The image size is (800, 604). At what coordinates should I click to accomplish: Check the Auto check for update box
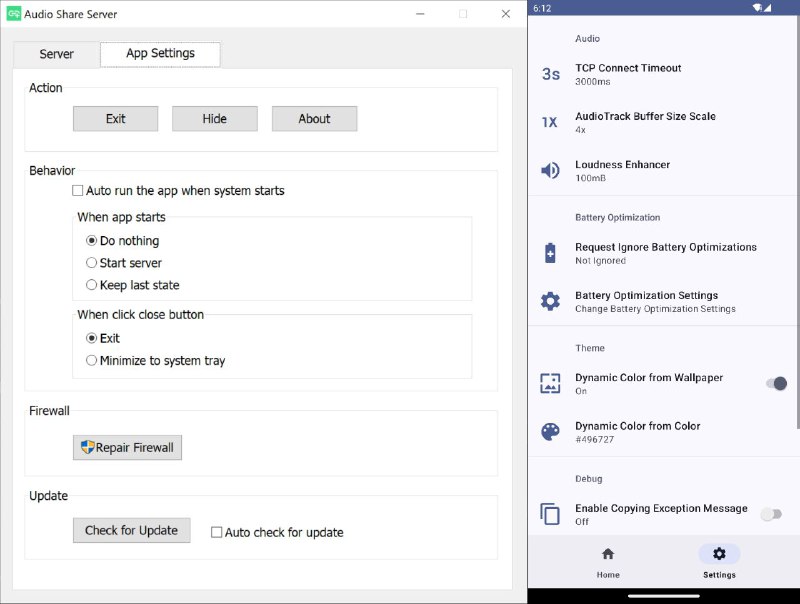pos(217,532)
